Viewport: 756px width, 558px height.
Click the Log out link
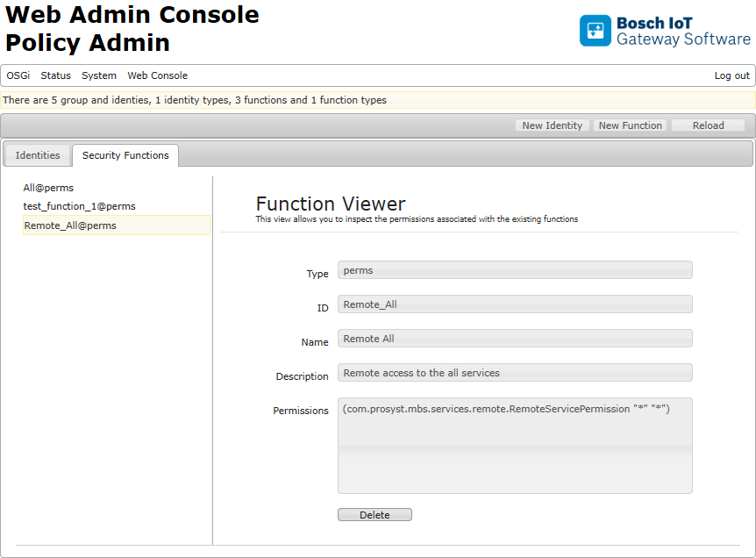pos(731,75)
